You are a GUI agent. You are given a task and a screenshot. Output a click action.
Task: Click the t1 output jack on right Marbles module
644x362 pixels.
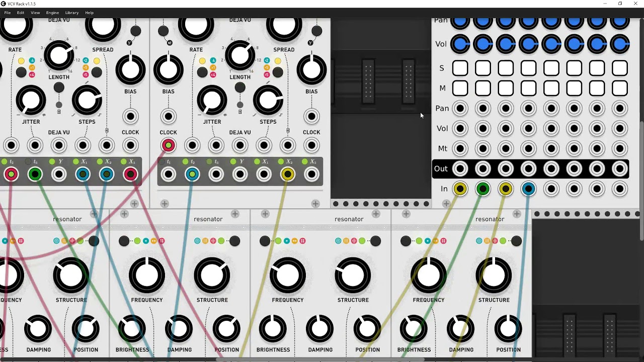click(168, 174)
